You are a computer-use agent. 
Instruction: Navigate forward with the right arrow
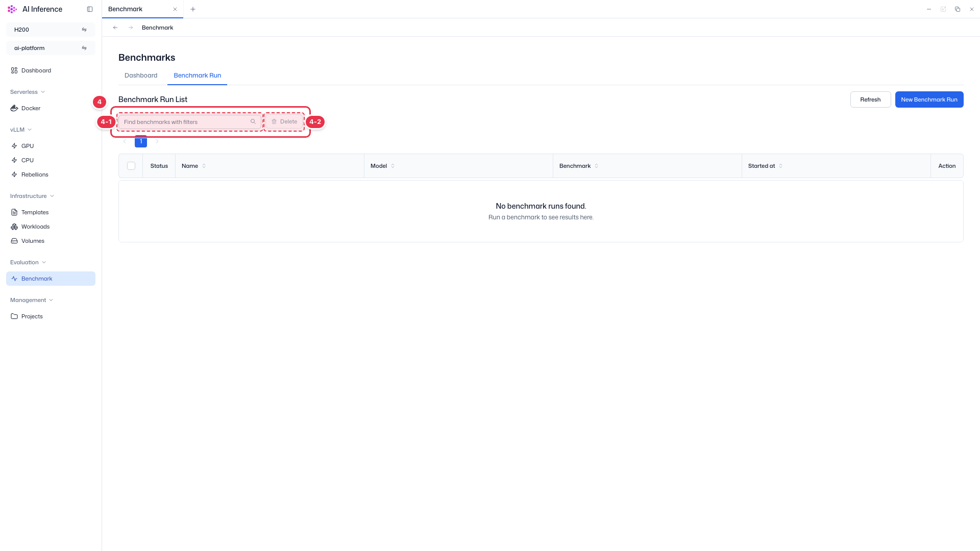[131, 28]
